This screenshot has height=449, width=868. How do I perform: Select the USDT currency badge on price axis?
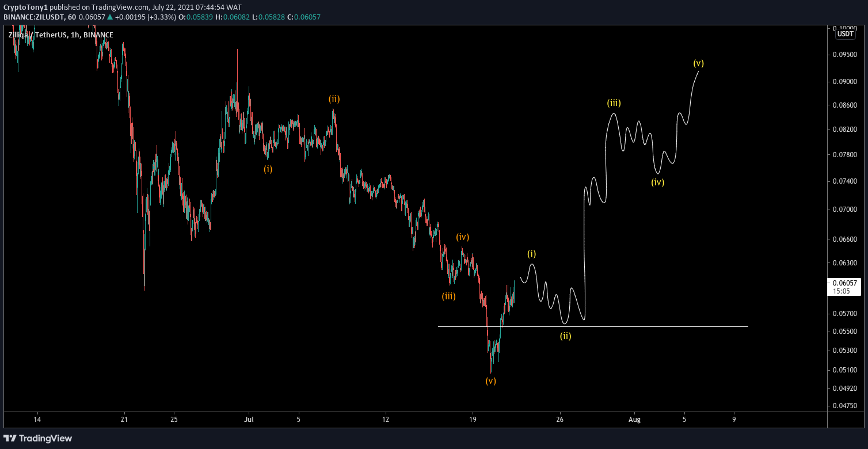[x=846, y=34]
